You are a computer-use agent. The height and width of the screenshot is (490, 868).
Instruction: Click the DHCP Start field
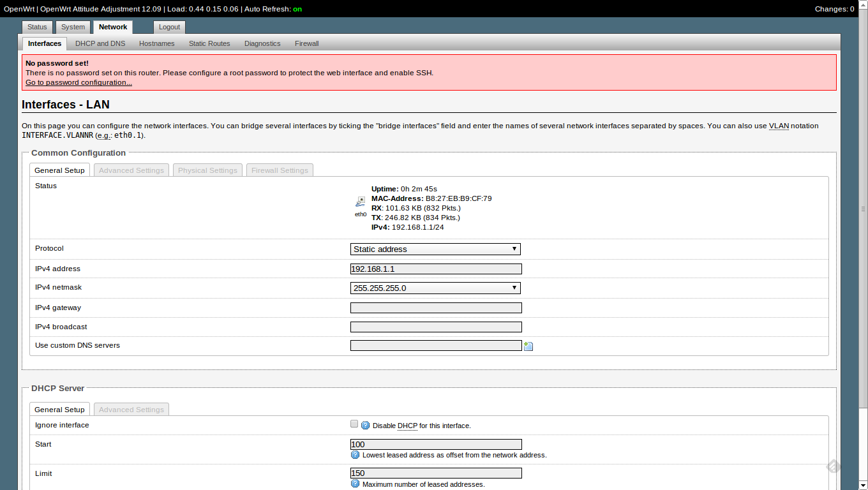(x=436, y=444)
